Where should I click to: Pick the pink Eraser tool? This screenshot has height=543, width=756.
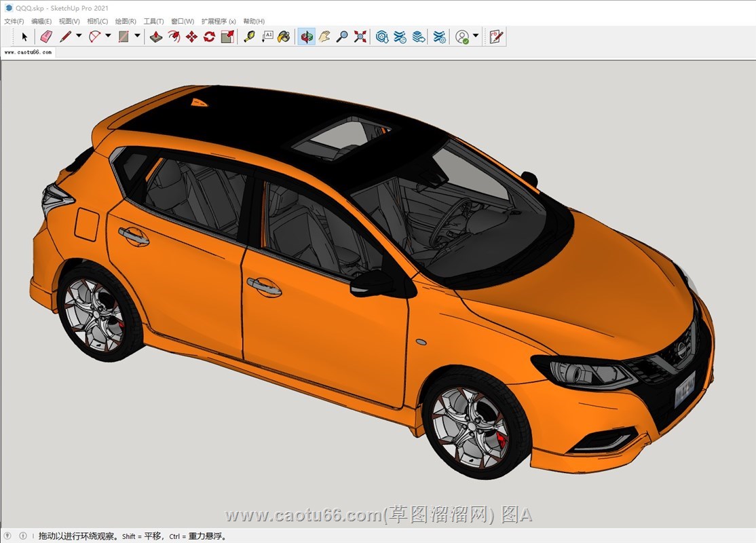coord(45,37)
